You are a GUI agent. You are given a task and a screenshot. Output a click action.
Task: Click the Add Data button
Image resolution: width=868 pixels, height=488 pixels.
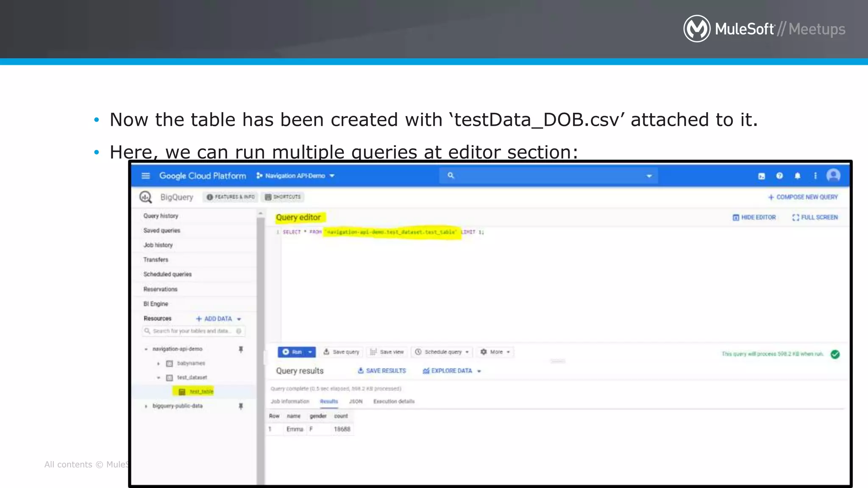click(x=218, y=319)
